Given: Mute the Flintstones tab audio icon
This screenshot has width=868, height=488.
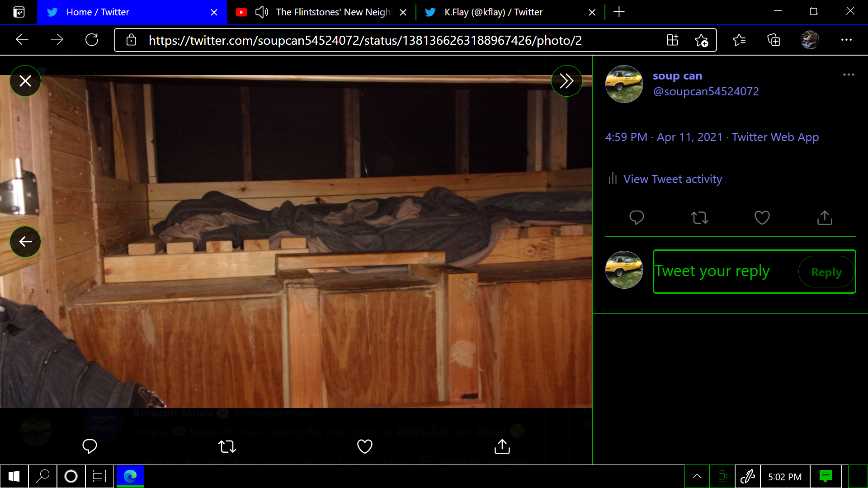Looking at the screenshot, I should (262, 12).
